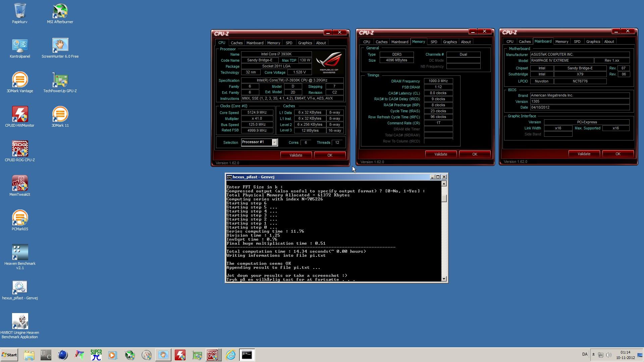Click Validate in the CPU tab window
This screenshot has height=362, width=644.
[x=296, y=155]
